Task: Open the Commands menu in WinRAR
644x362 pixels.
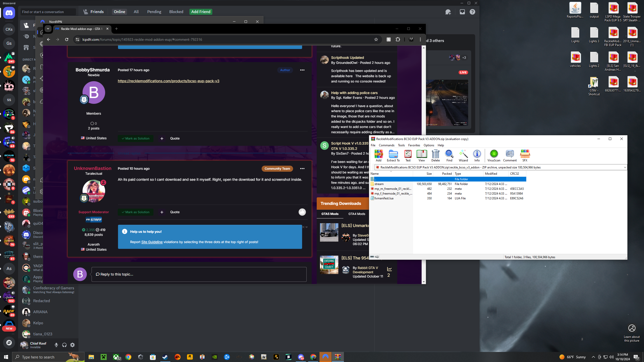Action: (x=386, y=145)
